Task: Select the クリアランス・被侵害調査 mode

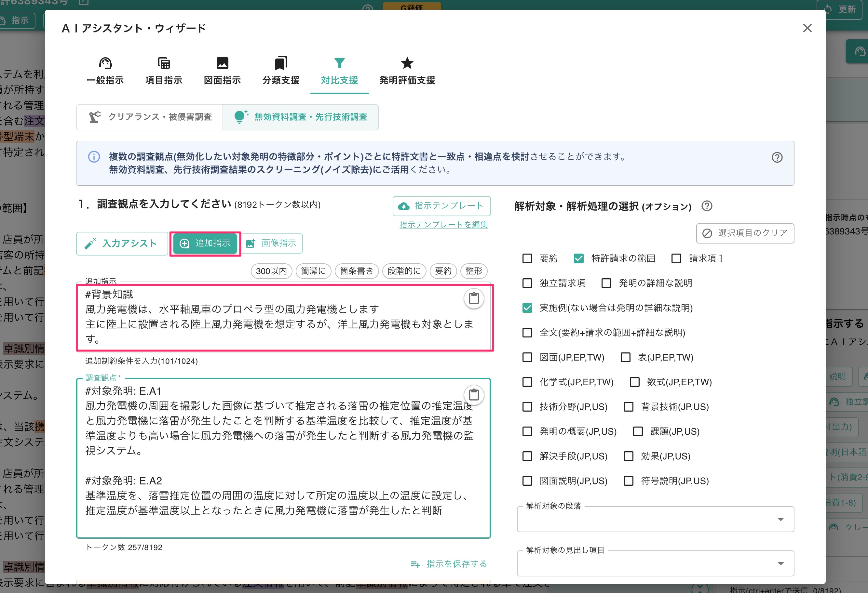Action: pos(150,117)
